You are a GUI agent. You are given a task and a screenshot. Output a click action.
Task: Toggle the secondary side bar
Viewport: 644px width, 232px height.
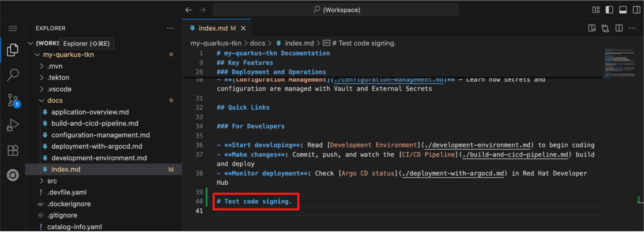tap(636, 10)
